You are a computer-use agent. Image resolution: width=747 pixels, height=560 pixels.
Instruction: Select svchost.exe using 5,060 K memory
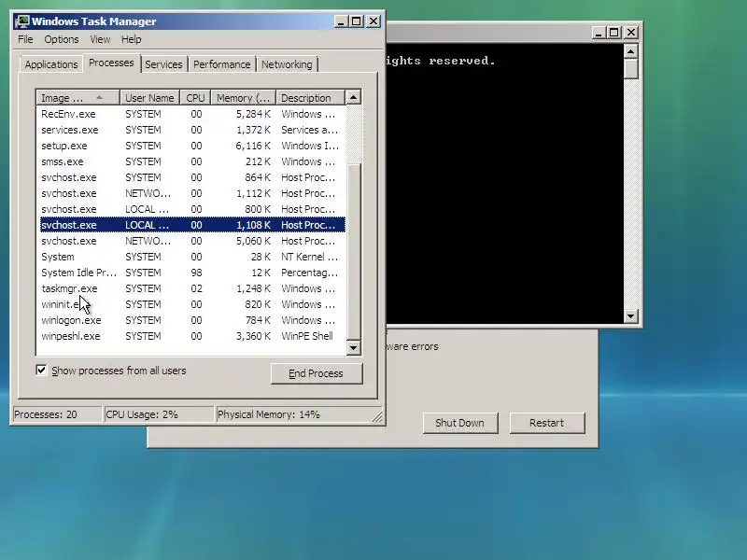[x=192, y=241]
